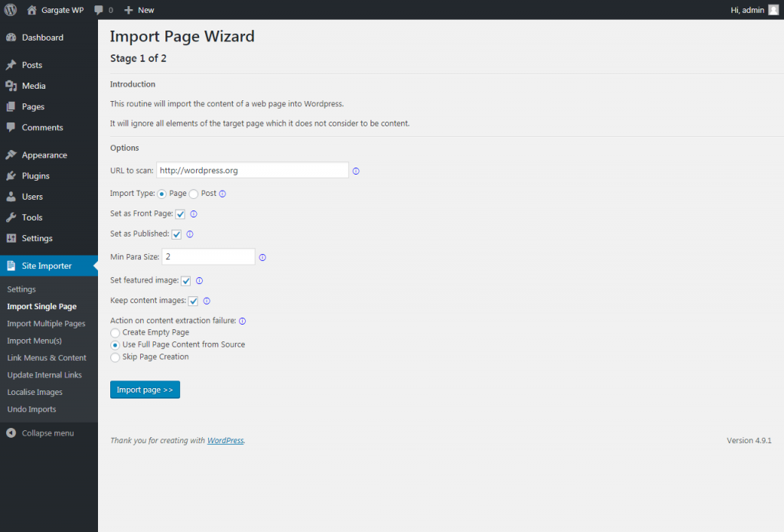784x532 pixels.
Task: Click the info icon beside URL to scan
Action: tap(355, 171)
